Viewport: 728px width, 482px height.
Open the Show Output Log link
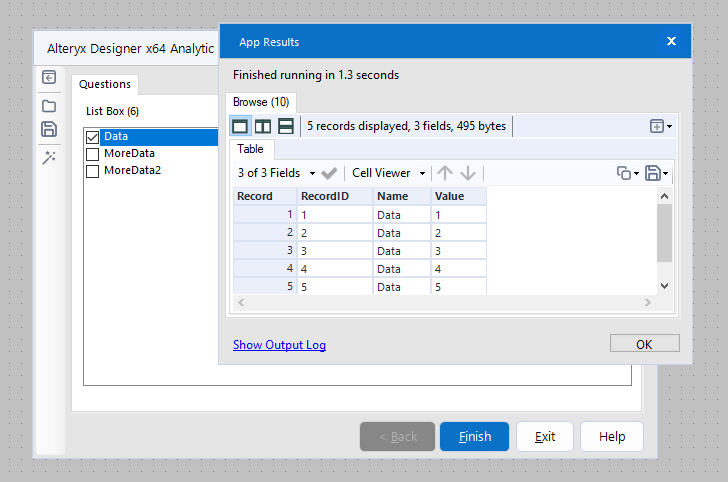point(279,345)
